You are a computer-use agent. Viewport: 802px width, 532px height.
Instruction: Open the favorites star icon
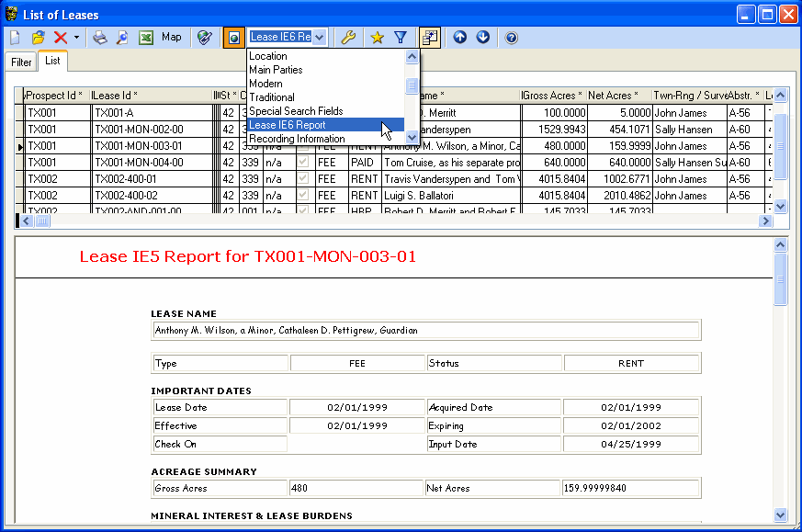pos(376,38)
